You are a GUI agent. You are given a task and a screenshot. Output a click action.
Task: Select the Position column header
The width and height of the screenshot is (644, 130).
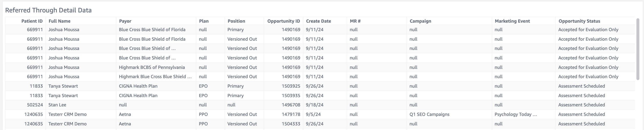point(236,21)
